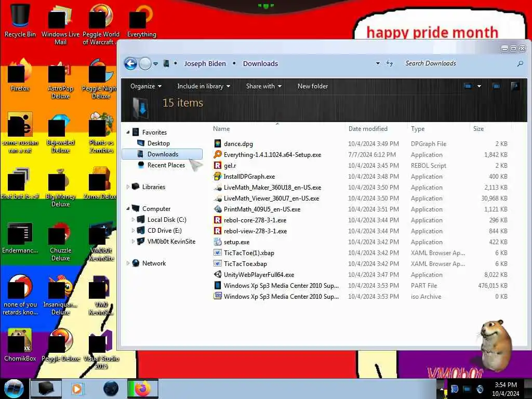Click the change view icon
The height and width of the screenshot is (399, 532).
pos(468,86)
